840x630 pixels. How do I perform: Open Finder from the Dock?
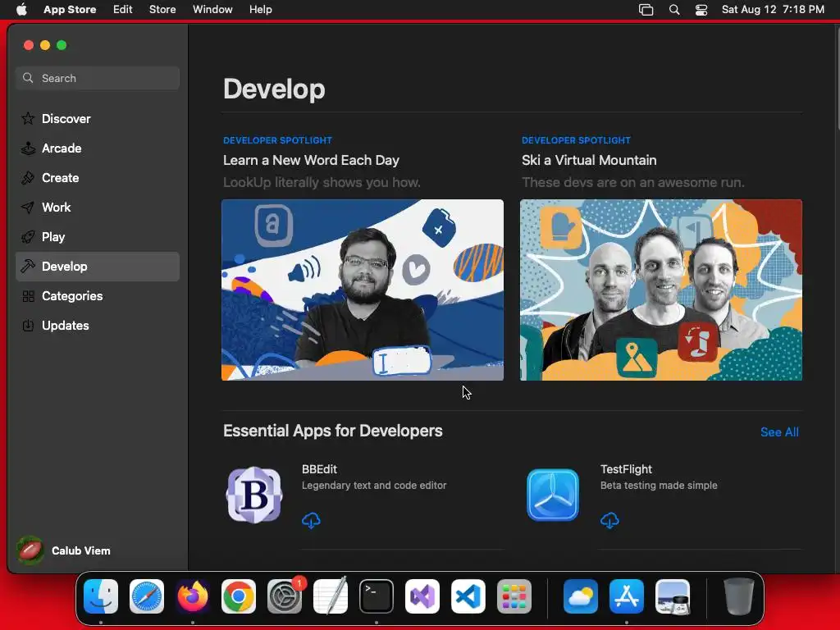point(101,596)
